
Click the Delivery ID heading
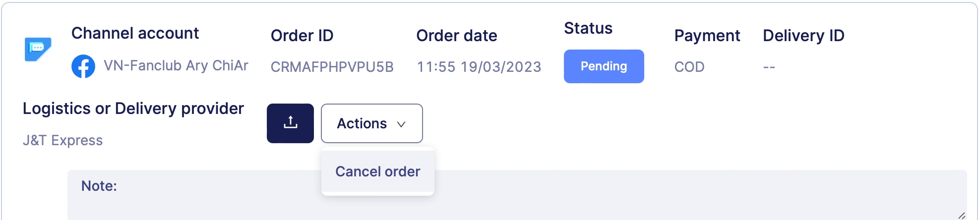pyautogui.click(x=803, y=36)
